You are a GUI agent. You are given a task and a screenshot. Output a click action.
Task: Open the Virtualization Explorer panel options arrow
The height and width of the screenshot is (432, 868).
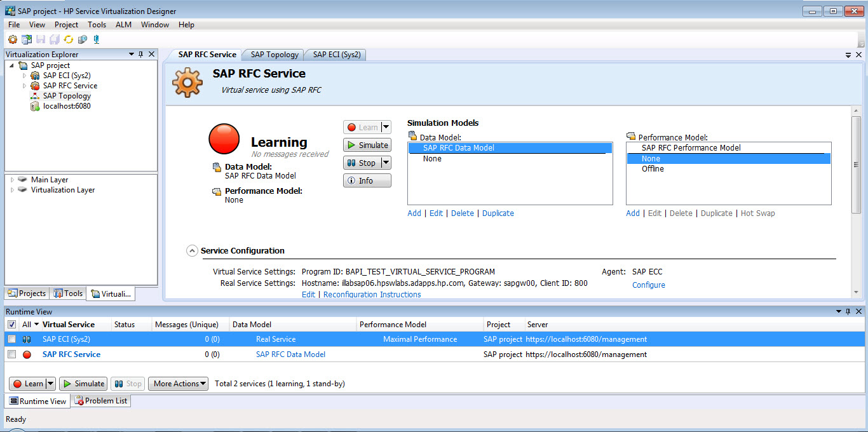coord(131,55)
